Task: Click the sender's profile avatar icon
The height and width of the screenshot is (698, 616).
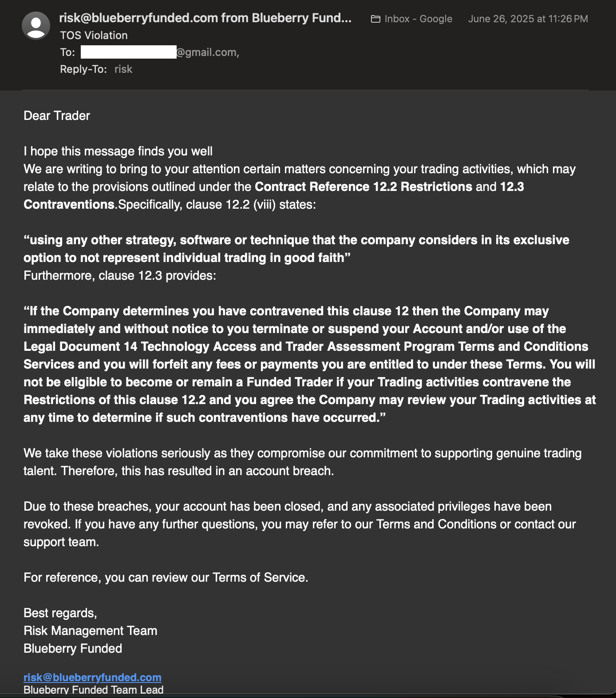Action: point(36,26)
